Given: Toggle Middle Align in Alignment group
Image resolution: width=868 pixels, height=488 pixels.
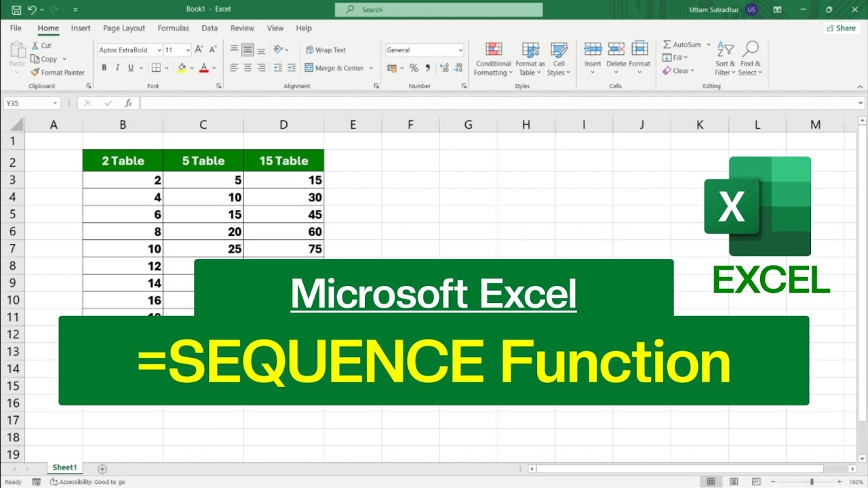Looking at the screenshot, I should [x=248, y=49].
